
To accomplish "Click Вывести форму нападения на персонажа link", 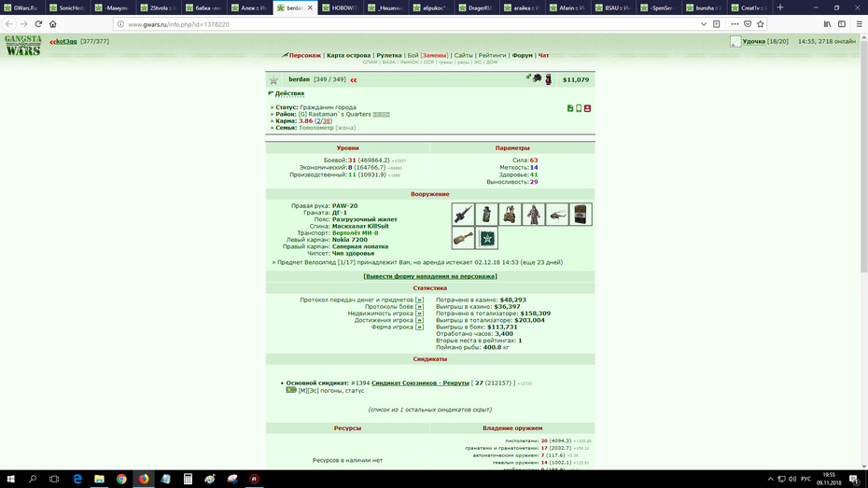I will point(429,276).
